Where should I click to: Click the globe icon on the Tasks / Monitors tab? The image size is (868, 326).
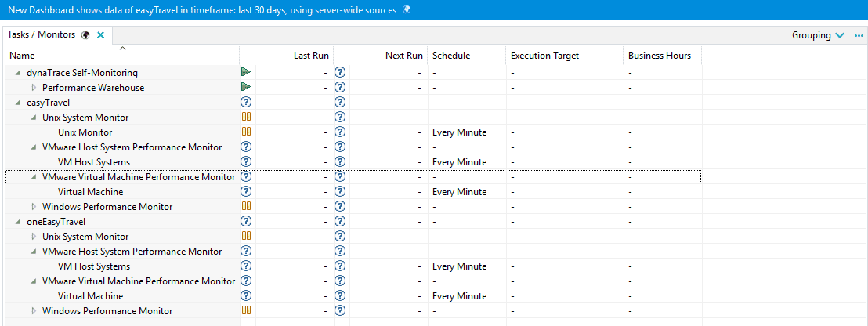(85, 34)
